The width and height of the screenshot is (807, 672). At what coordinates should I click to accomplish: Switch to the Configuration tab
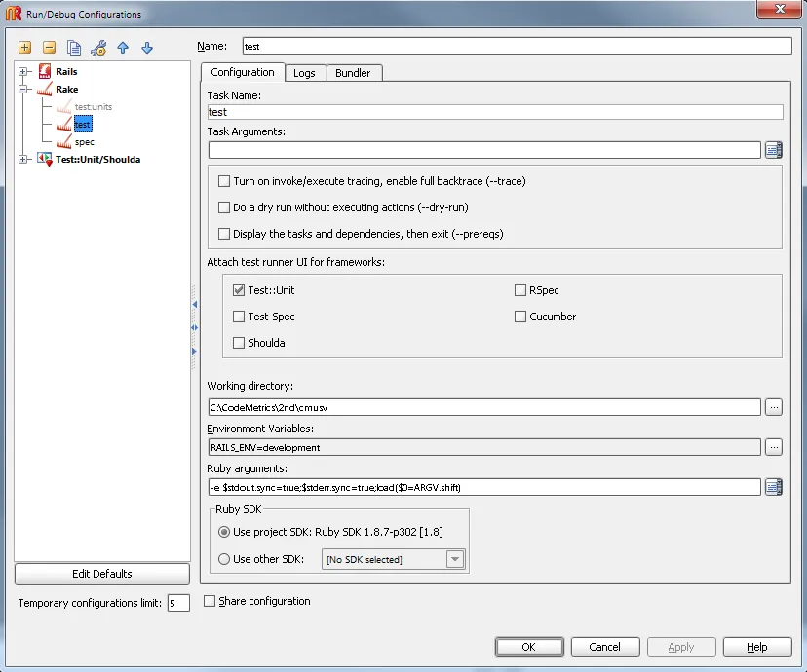243,72
